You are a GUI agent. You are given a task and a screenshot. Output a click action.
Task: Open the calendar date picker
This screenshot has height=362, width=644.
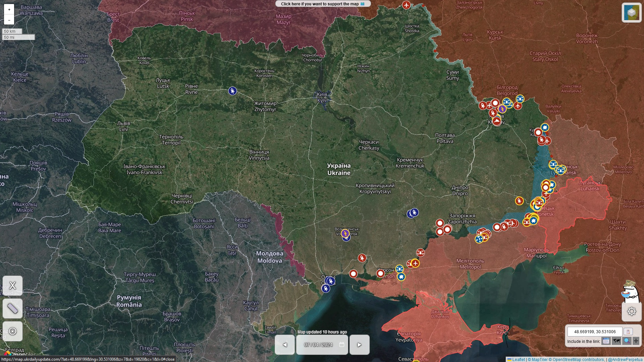(x=342, y=345)
